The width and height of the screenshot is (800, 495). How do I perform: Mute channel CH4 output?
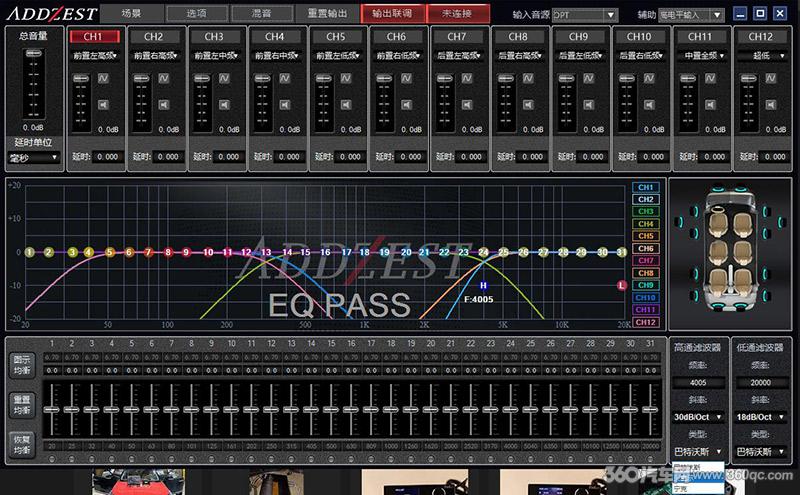coord(285,105)
